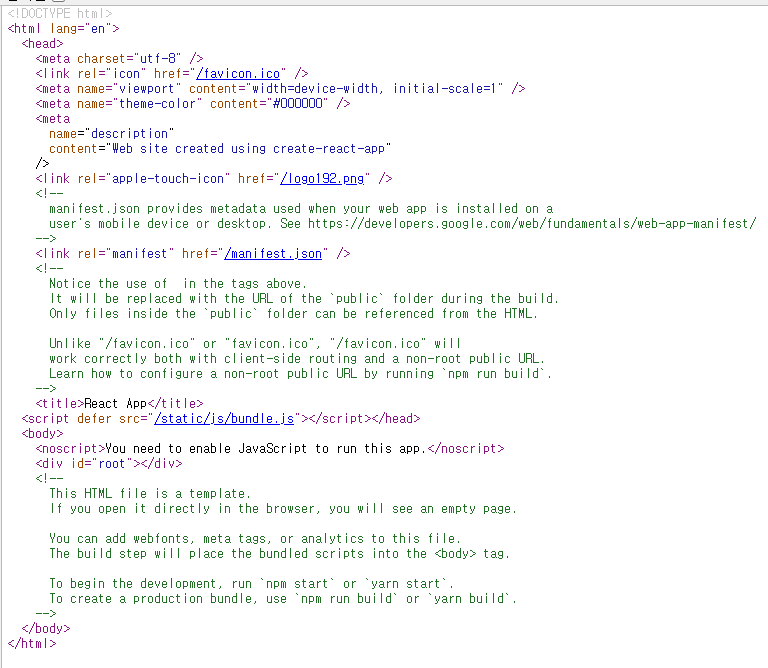Click the content="Web site created using create-react-app" line
Viewport: 768px width, 668px height.
pos(220,149)
